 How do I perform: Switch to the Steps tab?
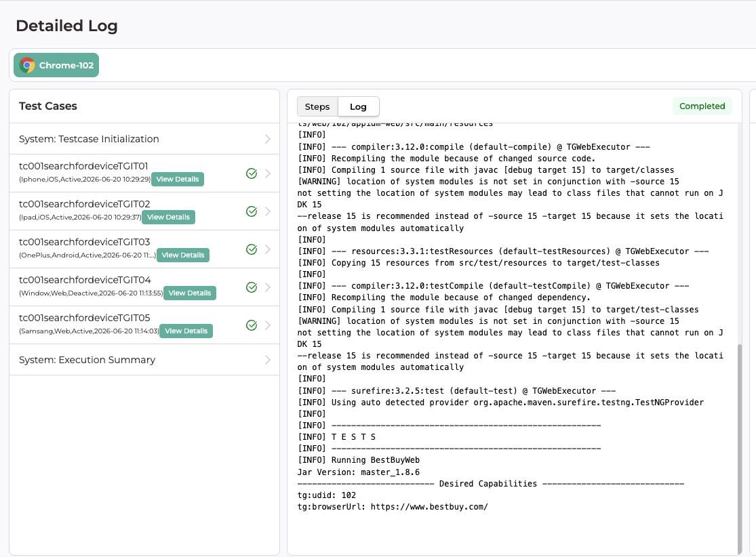tap(317, 106)
